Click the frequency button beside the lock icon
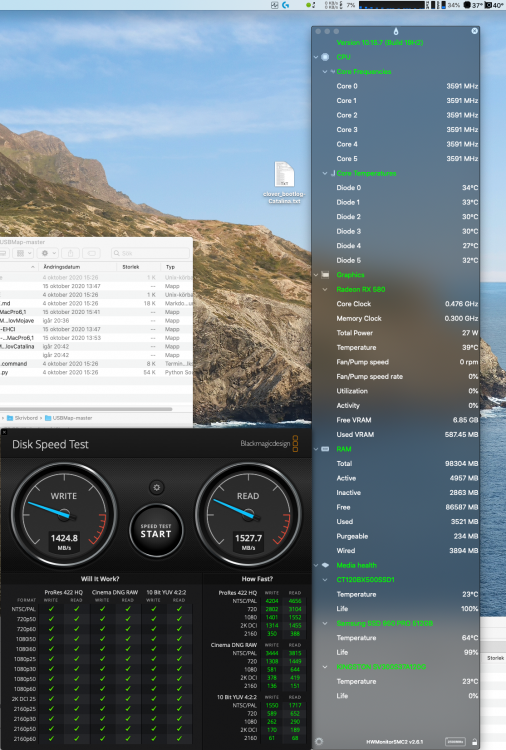Viewport: 506px width, 750px height. [x=455, y=742]
